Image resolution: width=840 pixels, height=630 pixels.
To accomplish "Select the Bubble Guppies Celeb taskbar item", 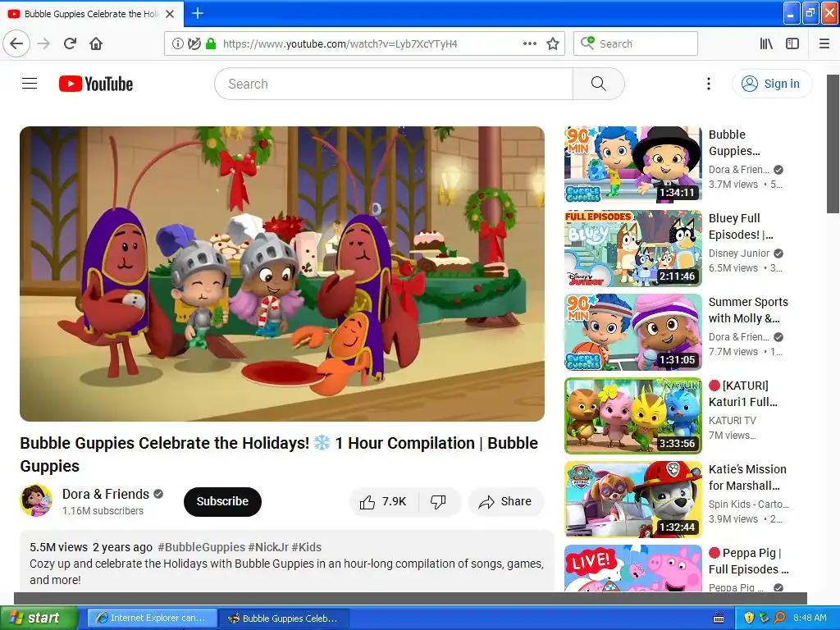I will pos(284,618).
